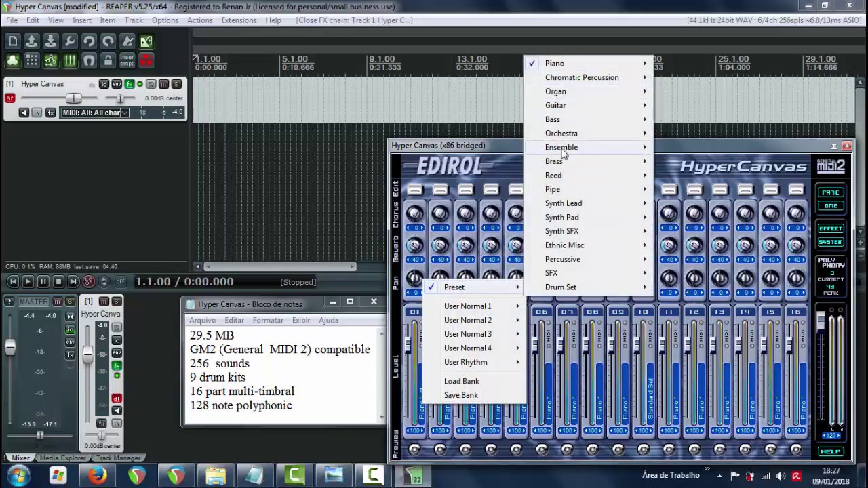Screen dimensions: 868x488
Task: Switch to the Media Explorer tab
Action: pos(62,458)
